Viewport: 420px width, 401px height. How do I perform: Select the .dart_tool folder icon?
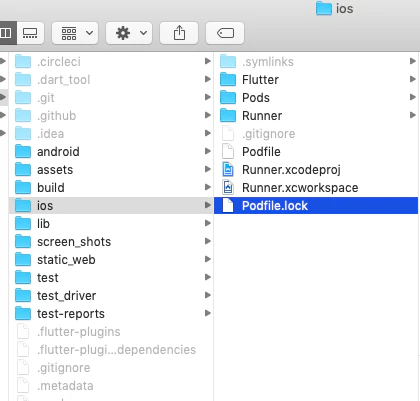coord(23,79)
